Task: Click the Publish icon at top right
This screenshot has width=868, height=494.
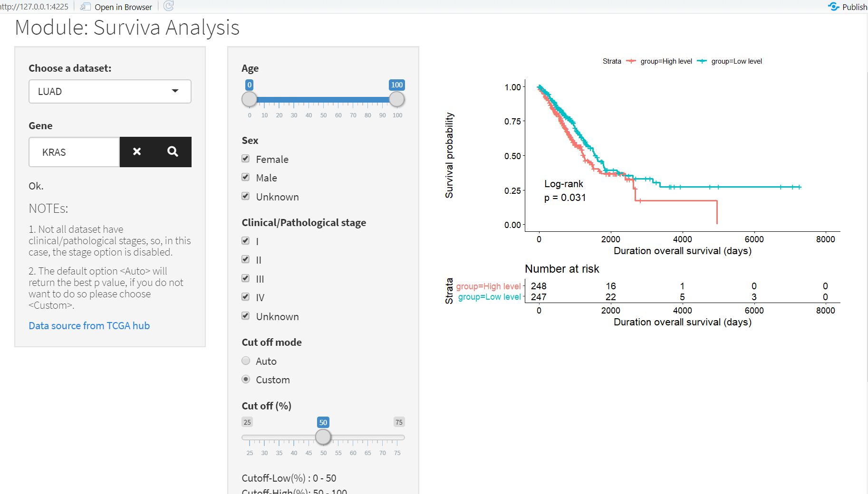Action: 834,6
